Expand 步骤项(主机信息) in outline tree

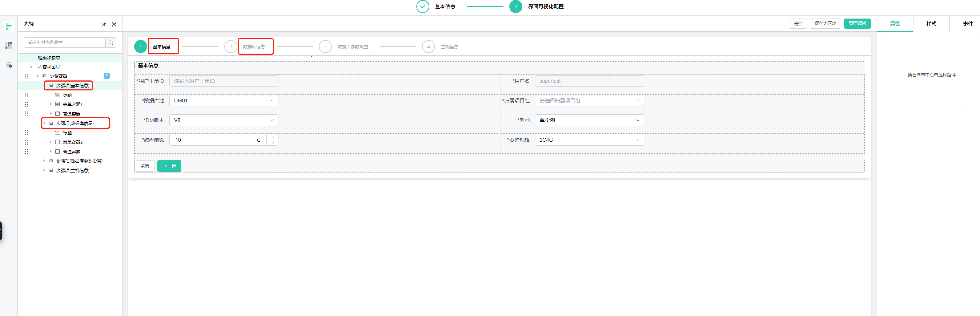44,170
